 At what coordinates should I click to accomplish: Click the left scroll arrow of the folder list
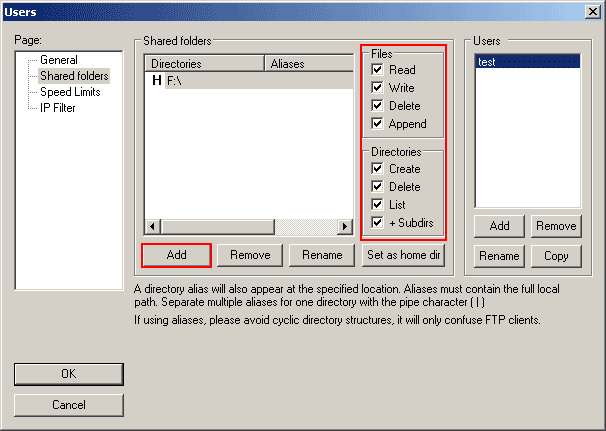coord(153,227)
